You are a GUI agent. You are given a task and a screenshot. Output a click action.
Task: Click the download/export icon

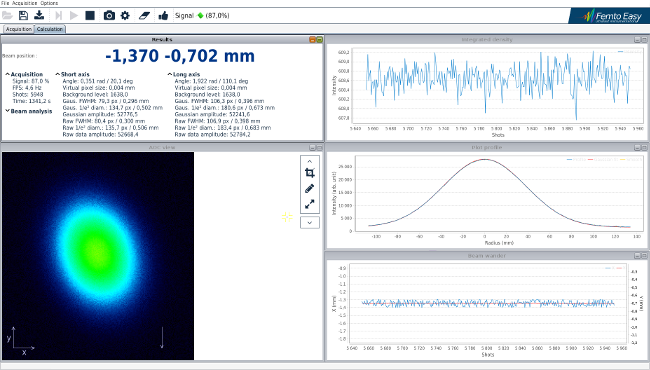tap(39, 16)
